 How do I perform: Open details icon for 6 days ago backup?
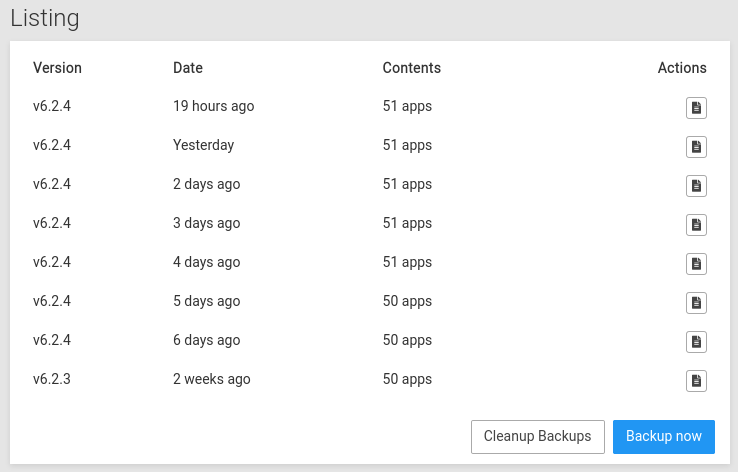point(696,342)
